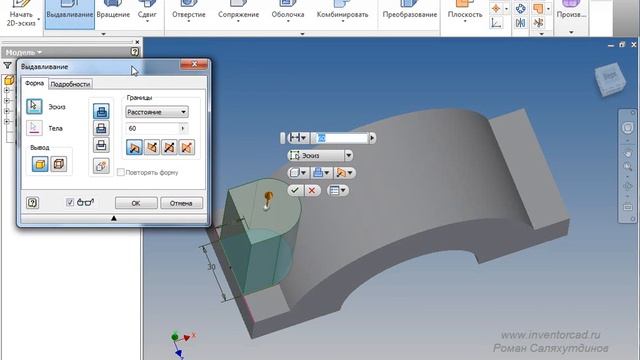Image resolution: width=640 pixels, height=360 pixels.
Task: Select the second extrude direction button
Action: pyautogui.click(x=152, y=147)
